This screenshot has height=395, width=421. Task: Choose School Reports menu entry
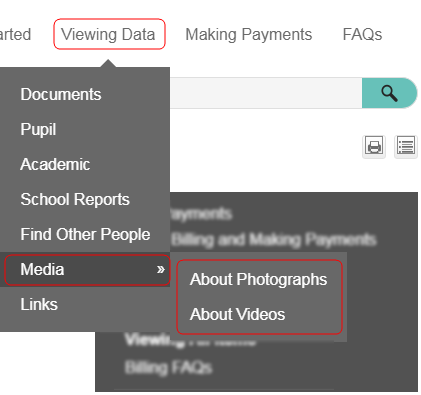[x=85, y=199]
